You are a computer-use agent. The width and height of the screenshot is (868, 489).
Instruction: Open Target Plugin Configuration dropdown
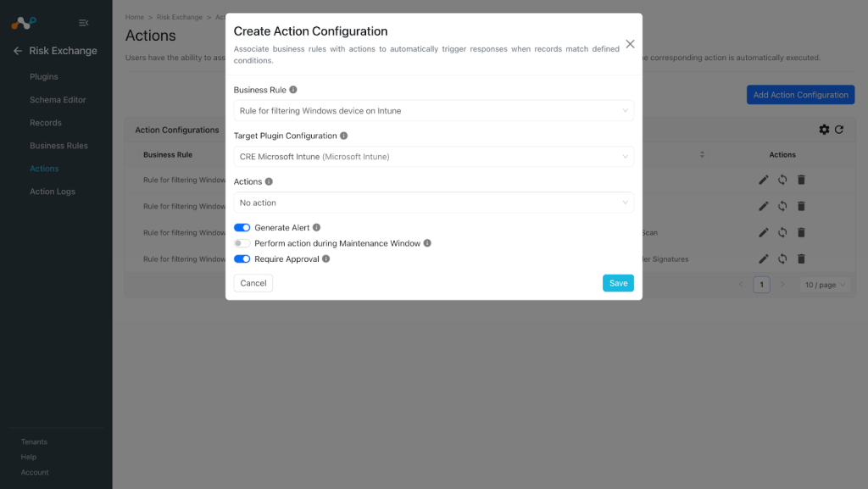[433, 157]
